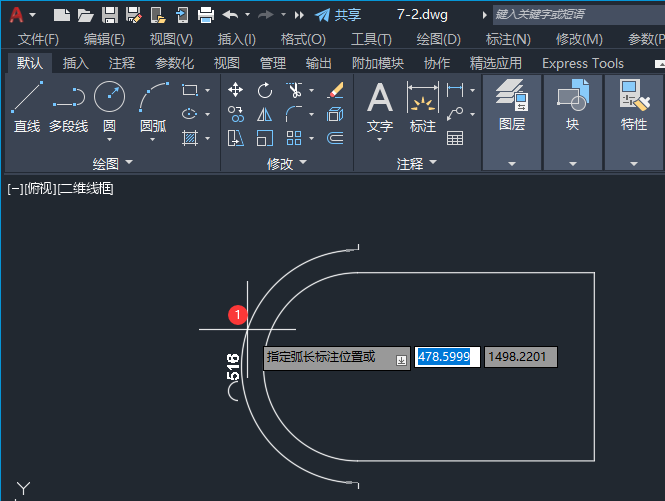Click the Save icon in quick access toolbar
The width and height of the screenshot is (665, 501).
[x=109, y=15]
